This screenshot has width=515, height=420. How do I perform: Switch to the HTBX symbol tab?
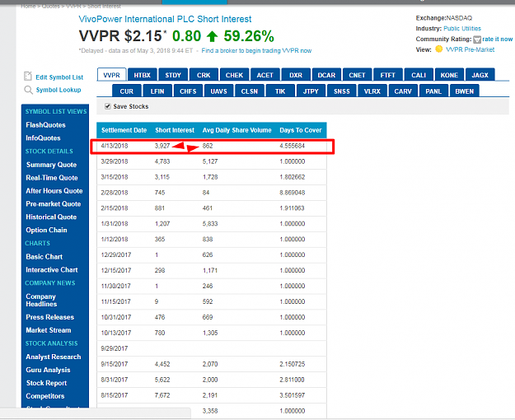(x=143, y=75)
